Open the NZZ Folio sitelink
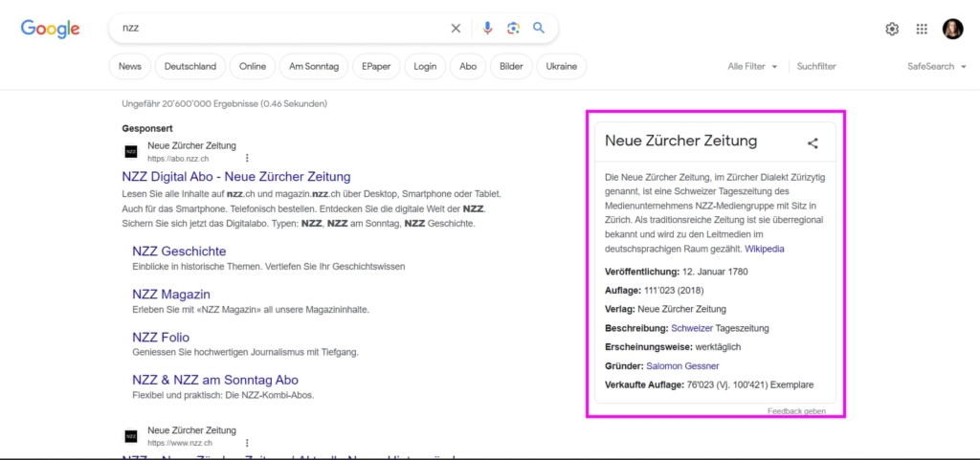This screenshot has height=460, width=980. pyautogui.click(x=161, y=337)
